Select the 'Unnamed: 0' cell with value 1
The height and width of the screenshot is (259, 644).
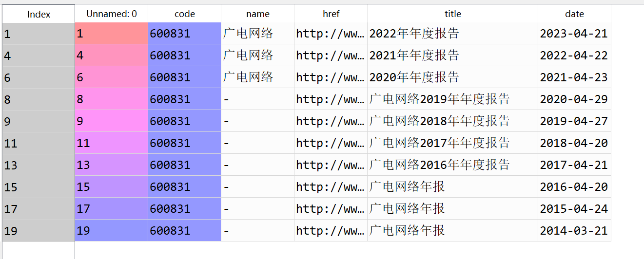[x=112, y=34]
